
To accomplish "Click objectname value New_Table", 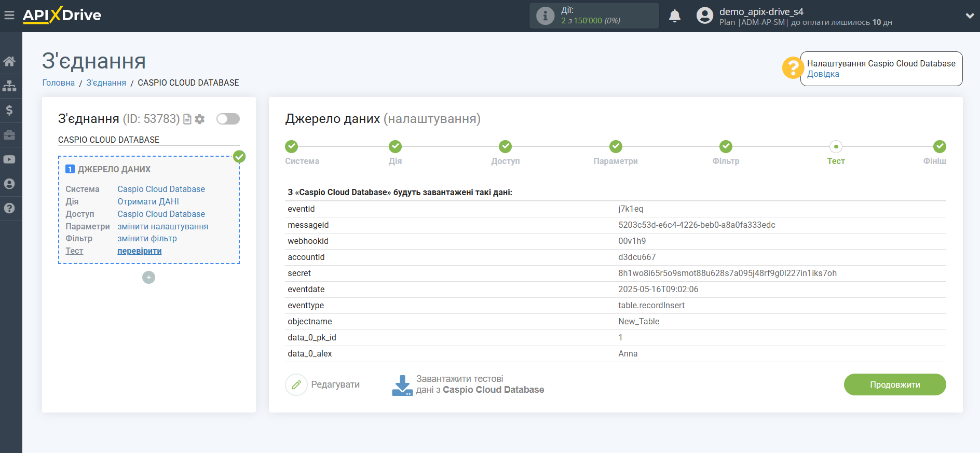I will (x=639, y=322).
